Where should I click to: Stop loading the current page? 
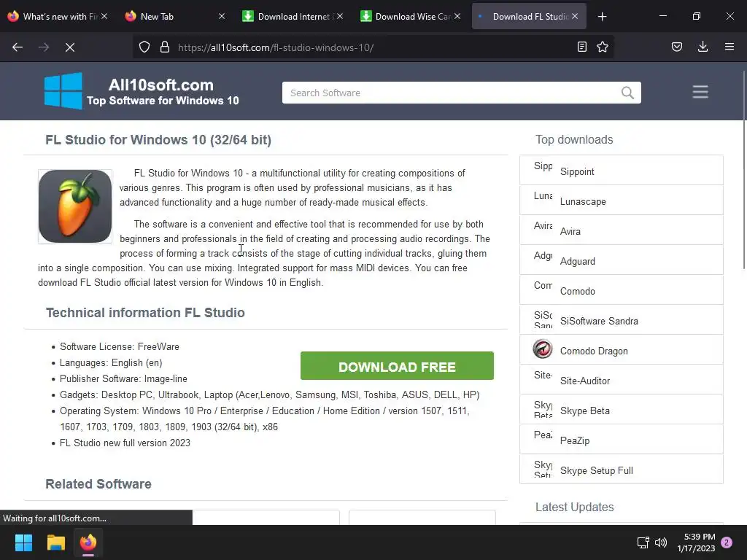70,47
